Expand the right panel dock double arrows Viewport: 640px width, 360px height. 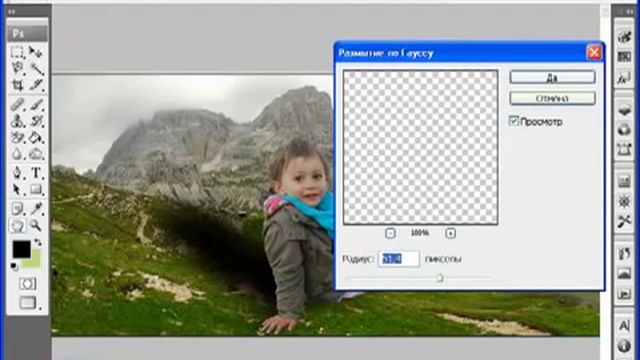pos(628,12)
